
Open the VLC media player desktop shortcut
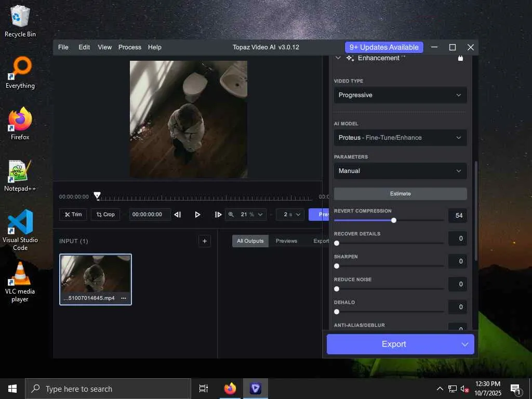tap(20, 282)
